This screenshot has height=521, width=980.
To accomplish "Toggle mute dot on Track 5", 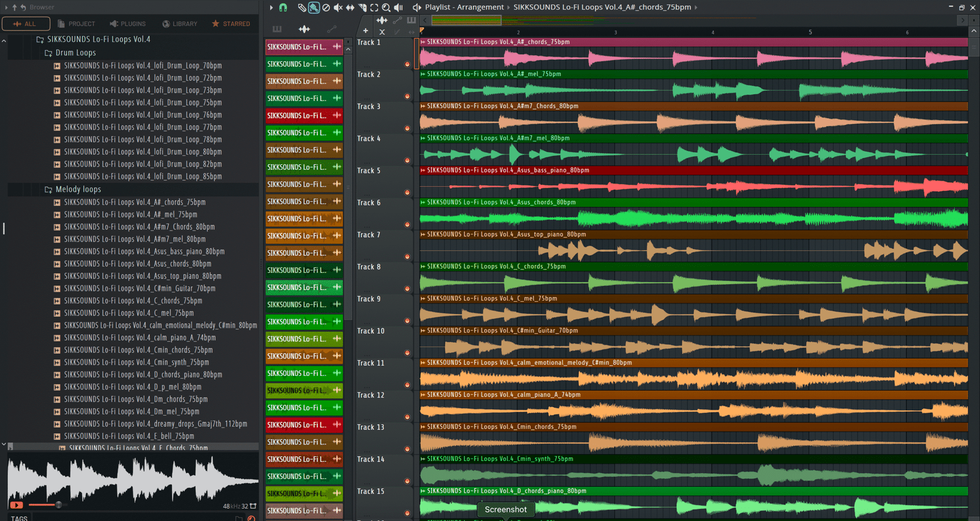I will click(407, 192).
